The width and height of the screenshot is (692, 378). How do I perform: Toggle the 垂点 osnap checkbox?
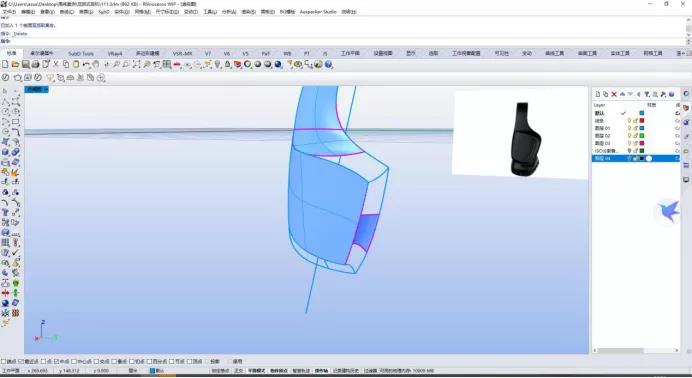pyautogui.click(x=114, y=362)
